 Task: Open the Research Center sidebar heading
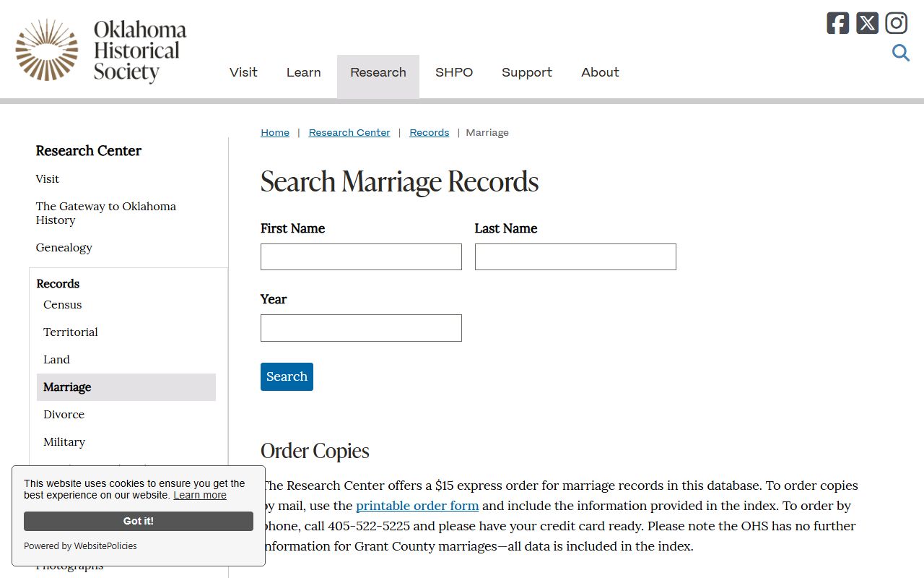pyautogui.click(x=89, y=150)
